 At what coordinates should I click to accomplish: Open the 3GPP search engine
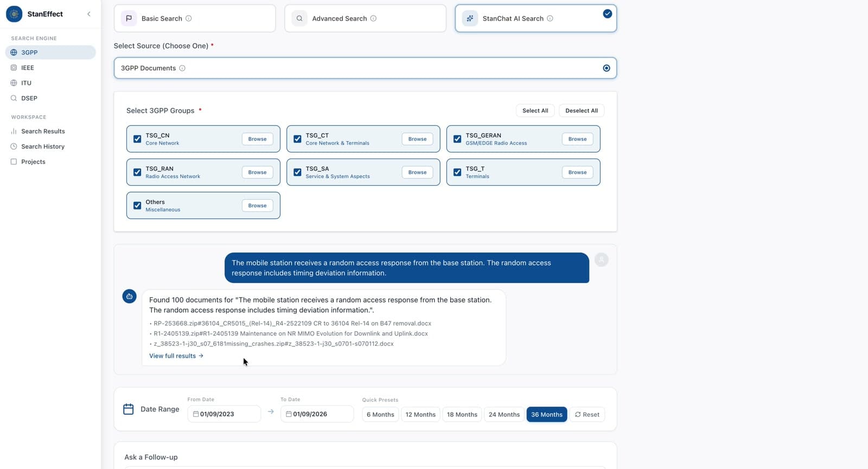click(x=50, y=53)
